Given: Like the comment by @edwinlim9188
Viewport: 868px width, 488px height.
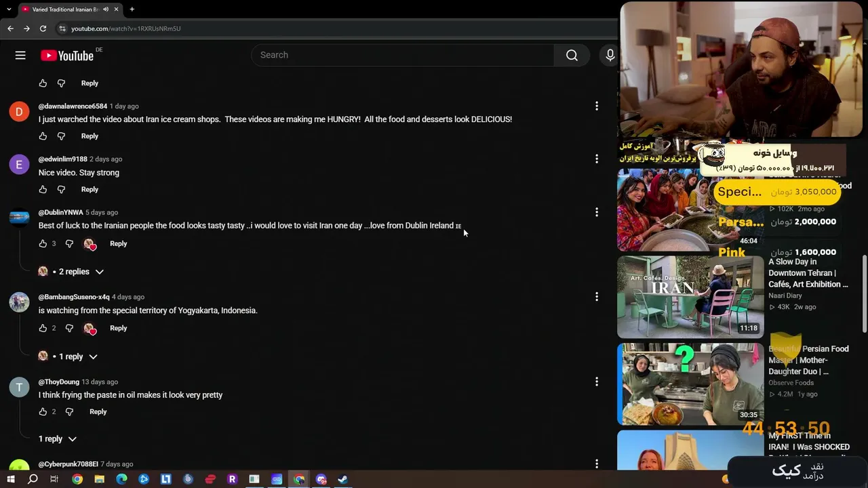Looking at the screenshot, I should coord(43,190).
